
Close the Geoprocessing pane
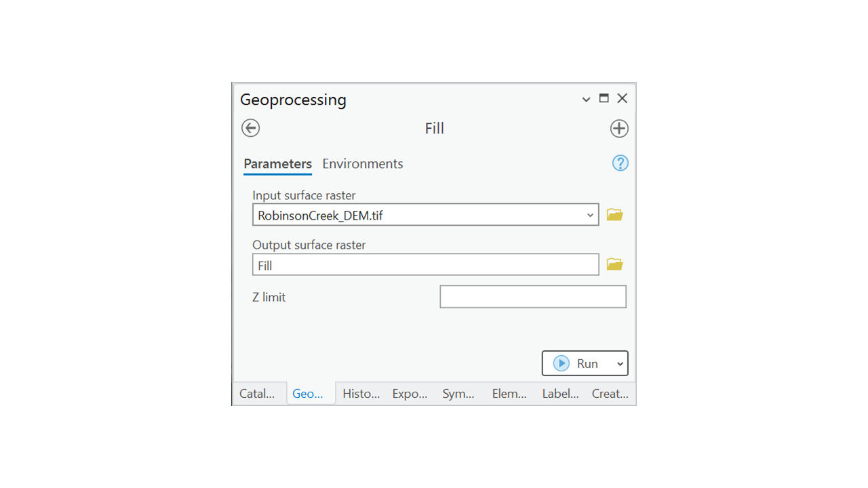click(622, 99)
